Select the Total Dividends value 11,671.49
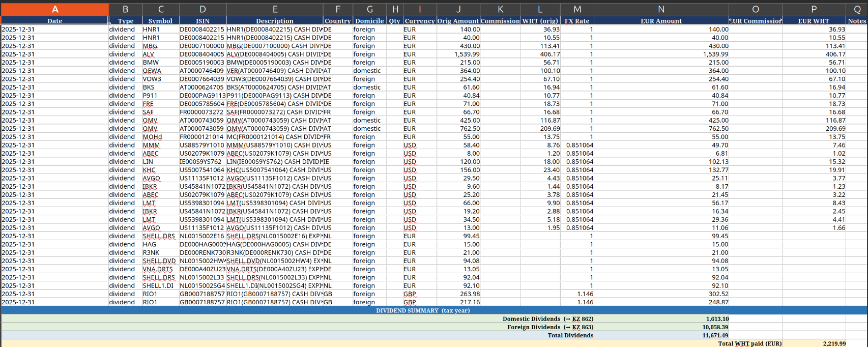 (661, 335)
